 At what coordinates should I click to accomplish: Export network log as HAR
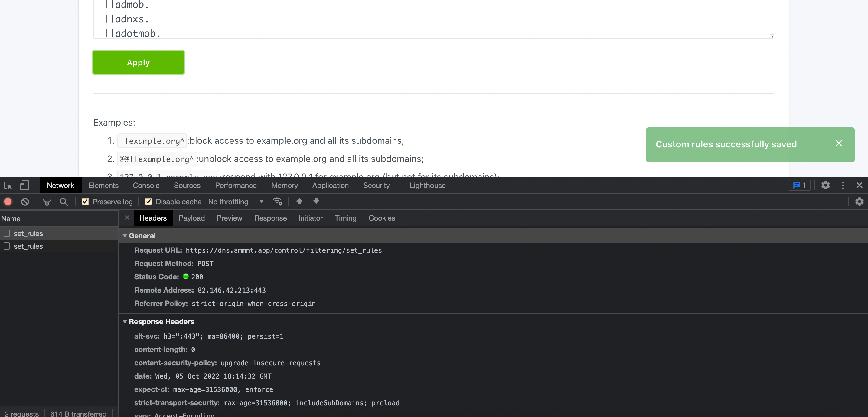pos(316,202)
